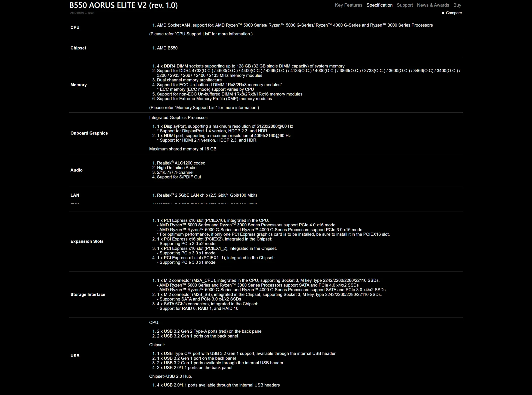Click the USB row label
532x395 pixels.
pyautogui.click(x=75, y=356)
